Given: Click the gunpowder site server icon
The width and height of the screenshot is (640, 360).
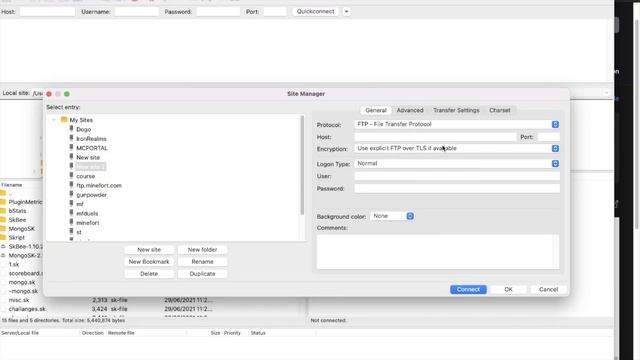Looking at the screenshot, I should 71,195.
